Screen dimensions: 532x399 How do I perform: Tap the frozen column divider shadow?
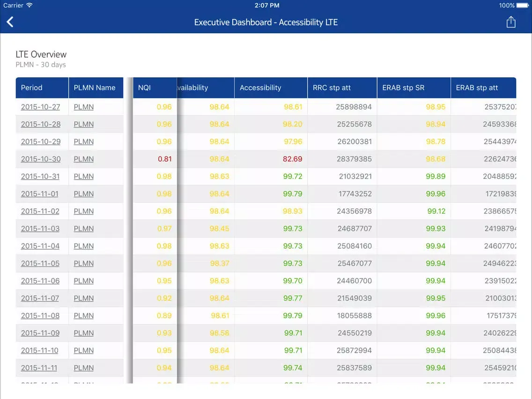129,229
